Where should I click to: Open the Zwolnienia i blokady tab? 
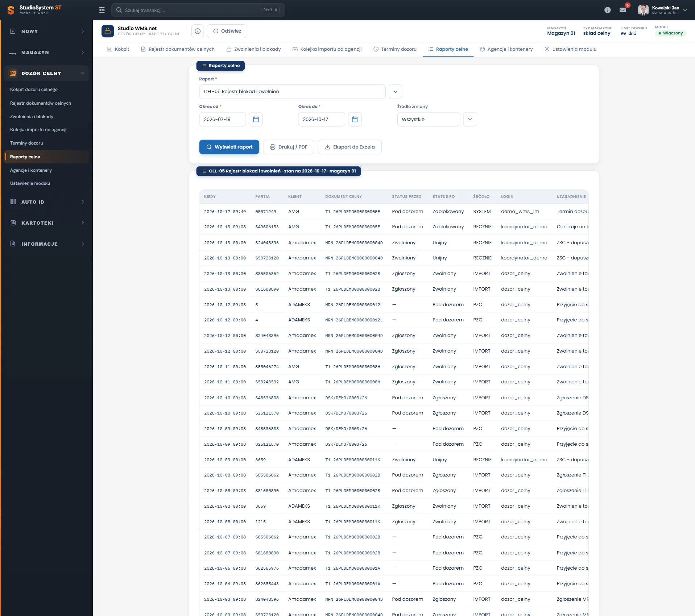pyautogui.click(x=253, y=49)
